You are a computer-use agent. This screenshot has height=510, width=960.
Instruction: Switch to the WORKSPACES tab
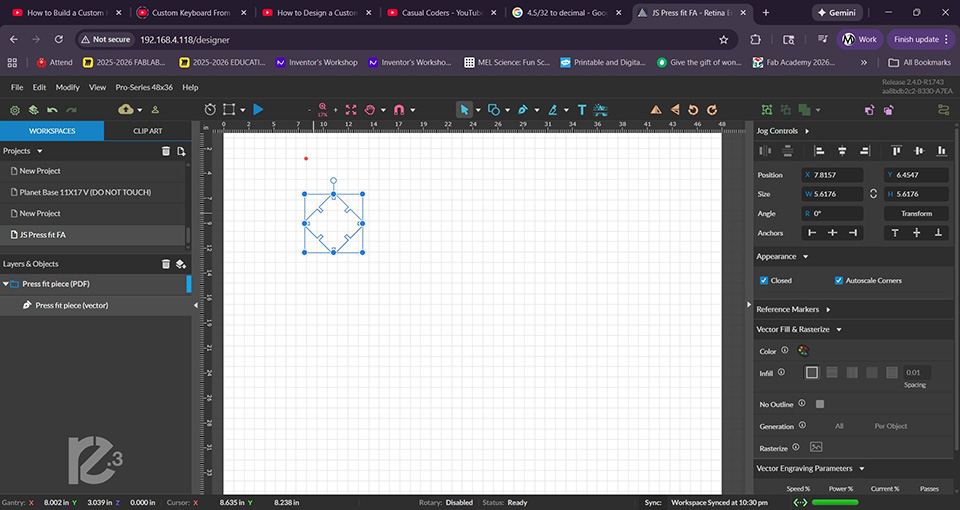point(52,131)
